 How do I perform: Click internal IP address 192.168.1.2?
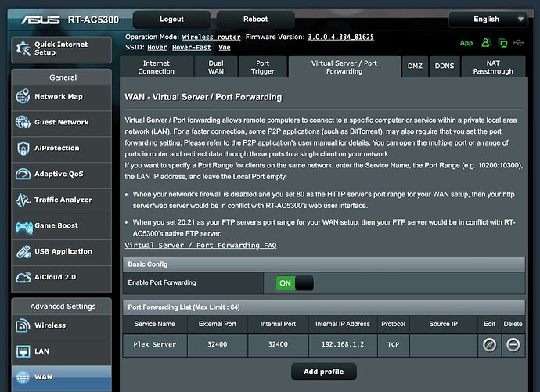(x=343, y=344)
